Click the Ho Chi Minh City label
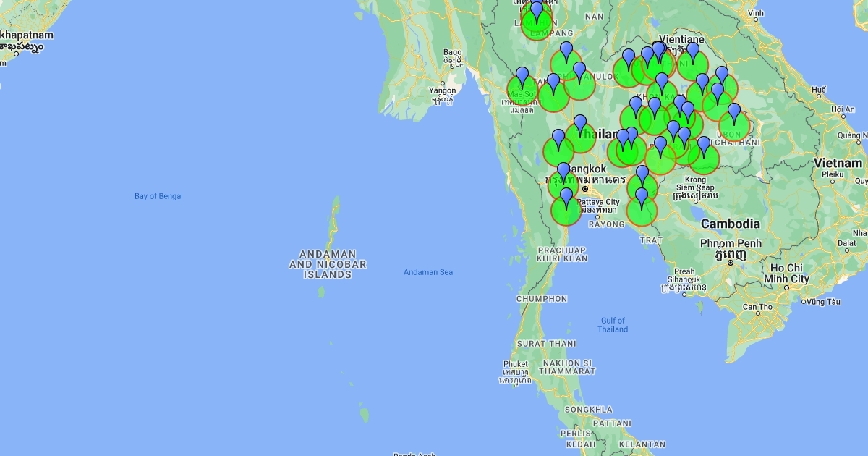The width and height of the screenshot is (868, 456). tap(786, 273)
